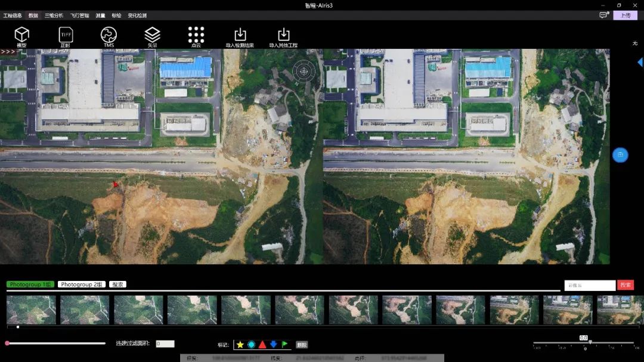Image resolution: width=644 pixels, height=362 pixels.
Task: Click the 删除 delete marker button
Action: tap(302, 345)
